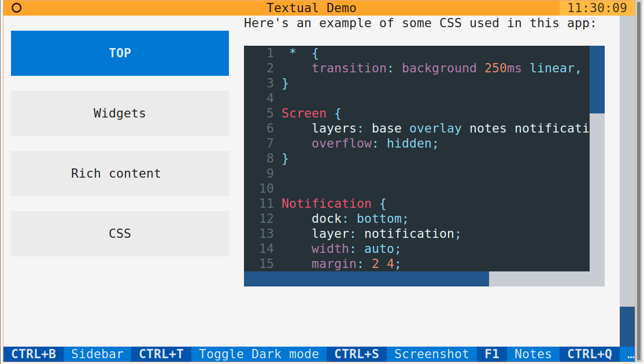Image resolution: width=644 pixels, height=364 pixels.
Task: Click the CTRL+B key hint in the footer
Action: pyautogui.click(x=33, y=354)
